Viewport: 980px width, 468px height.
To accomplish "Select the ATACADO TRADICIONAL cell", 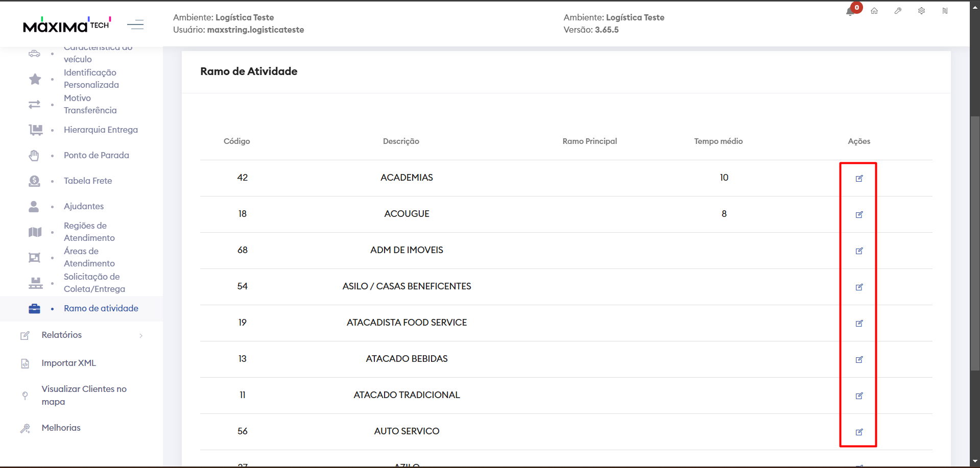I will (407, 395).
